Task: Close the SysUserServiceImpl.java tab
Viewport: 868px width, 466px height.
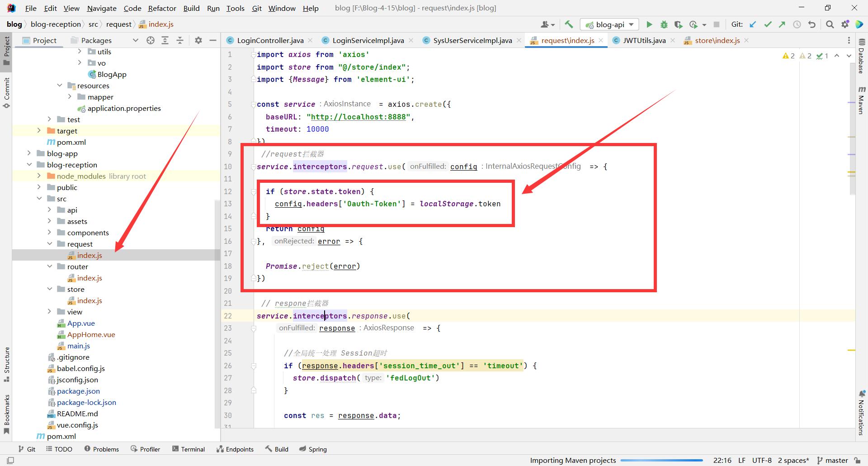Action: pyautogui.click(x=519, y=40)
